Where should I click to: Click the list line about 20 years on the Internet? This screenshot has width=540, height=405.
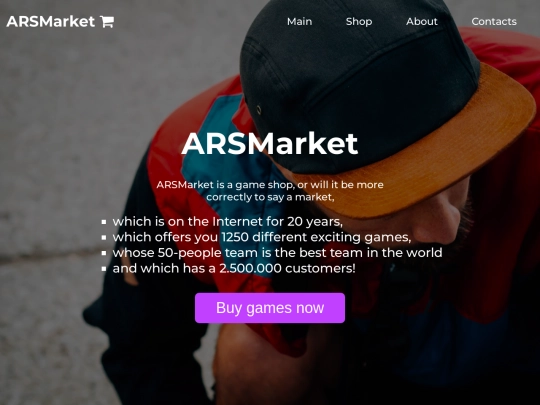coord(228,221)
